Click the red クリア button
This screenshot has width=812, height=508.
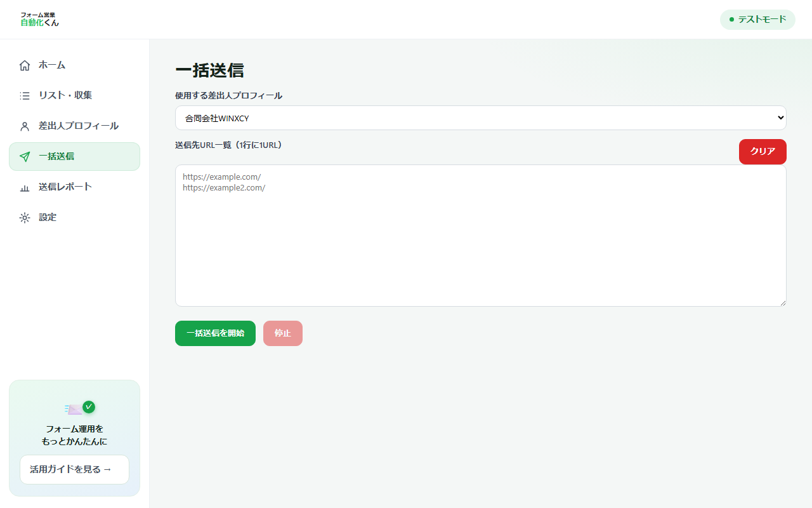click(x=763, y=152)
